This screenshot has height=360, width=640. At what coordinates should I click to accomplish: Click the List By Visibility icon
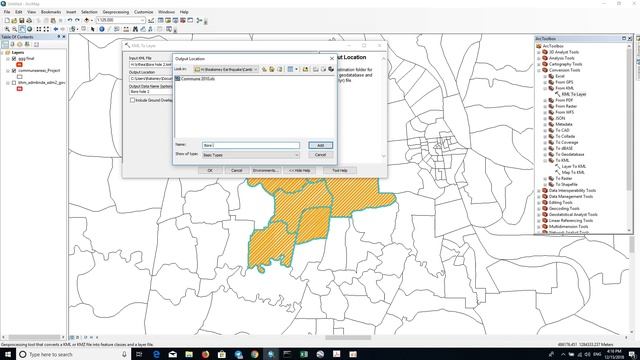[20, 44]
